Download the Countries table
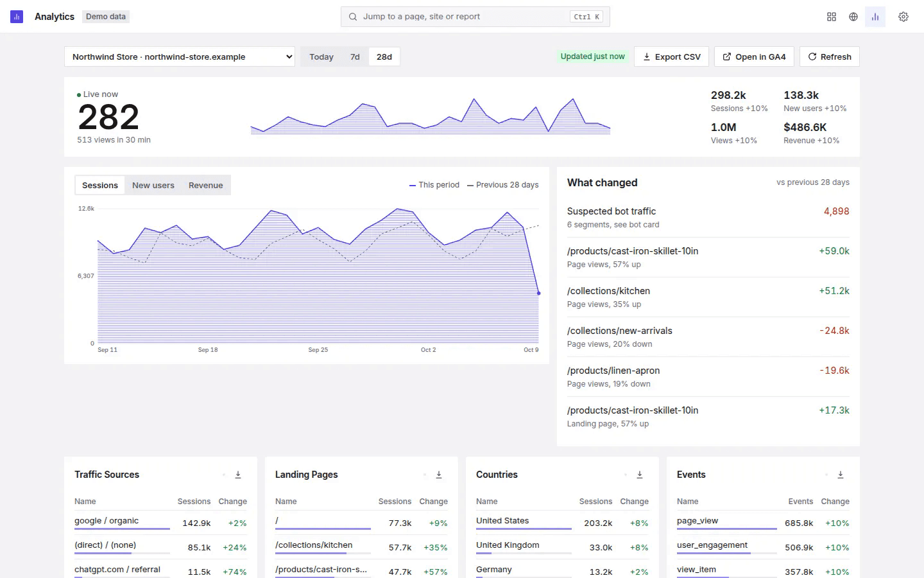Viewport: 924px width, 578px height. (x=640, y=475)
